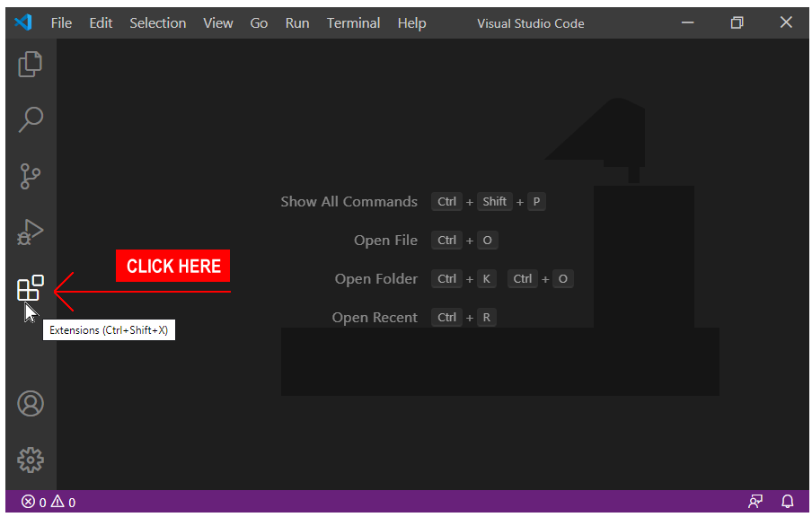Restore down the Visual Studio Code window
Image resolution: width=812 pixels, height=517 pixels.
[x=737, y=22]
